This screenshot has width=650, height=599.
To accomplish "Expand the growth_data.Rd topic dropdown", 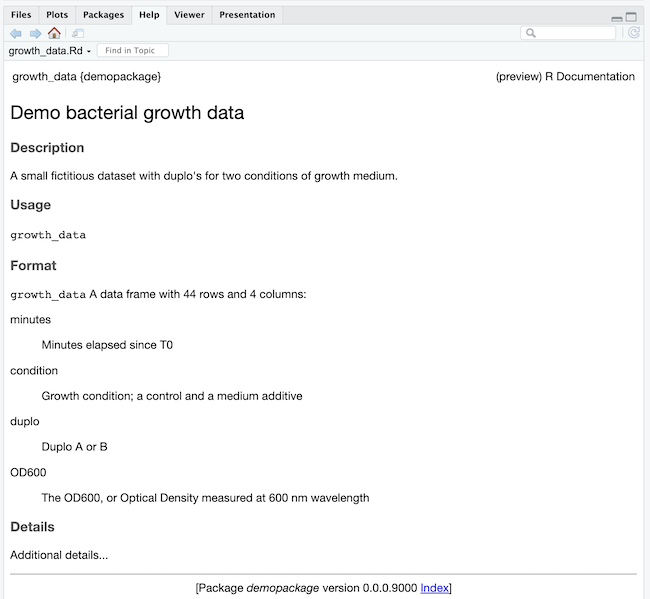I will coord(49,51).
